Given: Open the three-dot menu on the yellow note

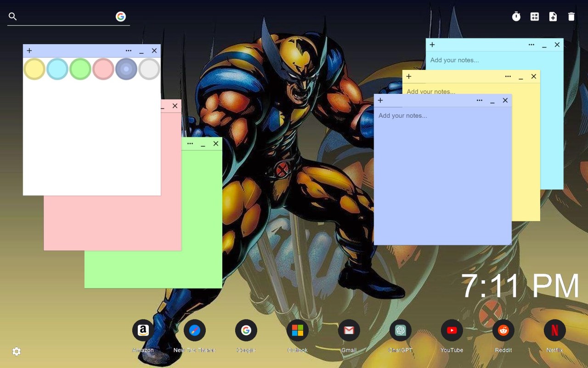Looking at the screenshot, I should 508,76.
